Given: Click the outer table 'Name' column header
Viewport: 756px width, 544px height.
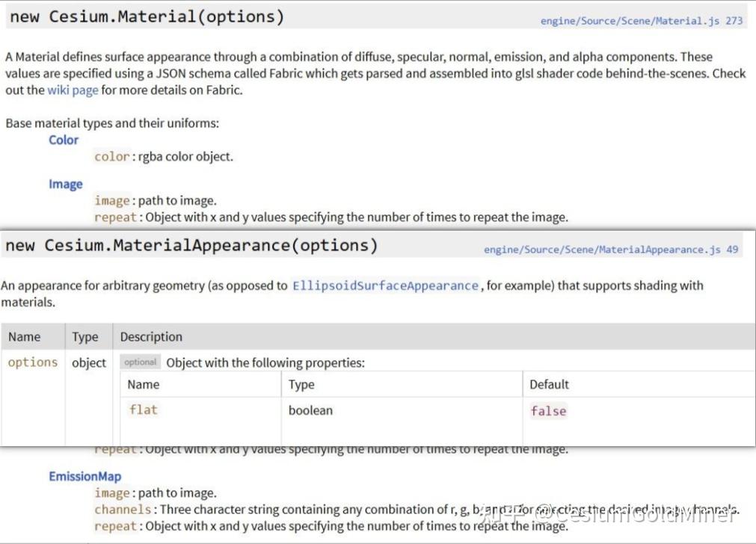Looking at the screenshot, I should point(25,337).
